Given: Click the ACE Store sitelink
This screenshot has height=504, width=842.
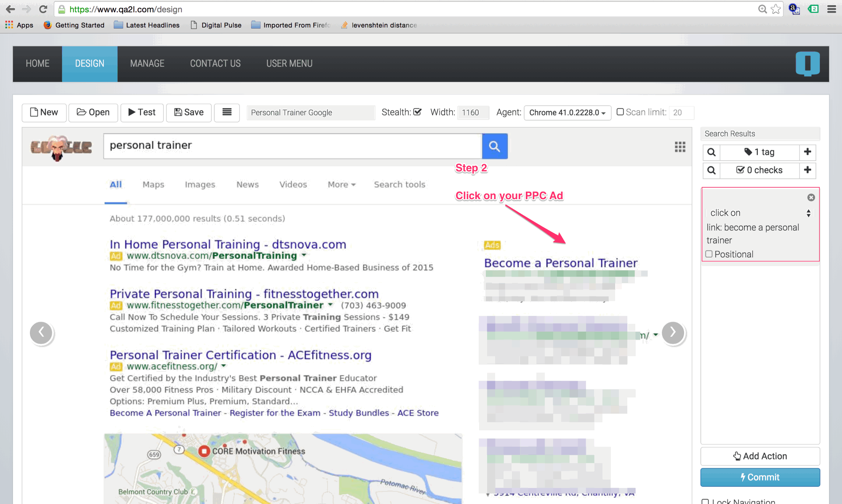Looking at the screenshot, I should [418, 413].
